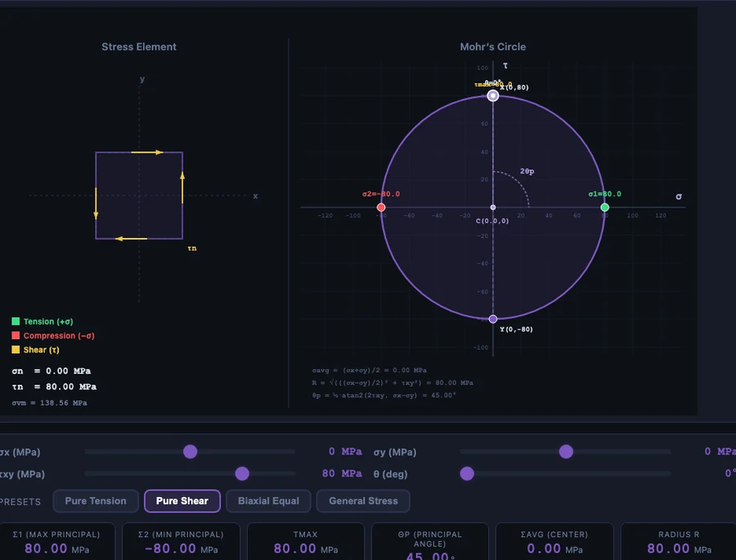
Task: Click the τn label beside the stress element
Action: pos(192,249)
